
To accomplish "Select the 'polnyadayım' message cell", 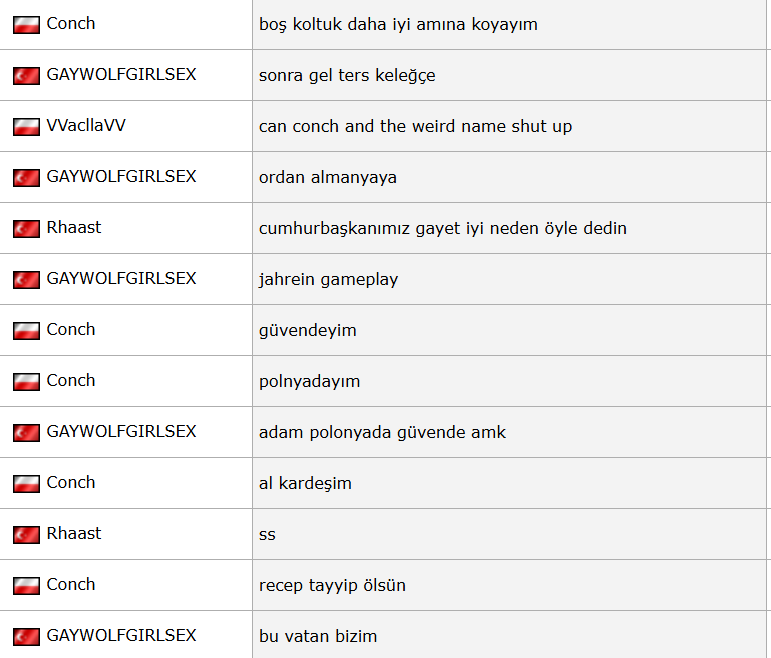I will 309,382.
